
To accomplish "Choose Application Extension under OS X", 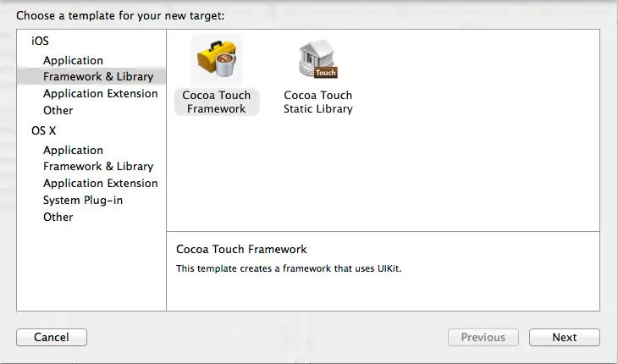I will (x=100, y=183).
